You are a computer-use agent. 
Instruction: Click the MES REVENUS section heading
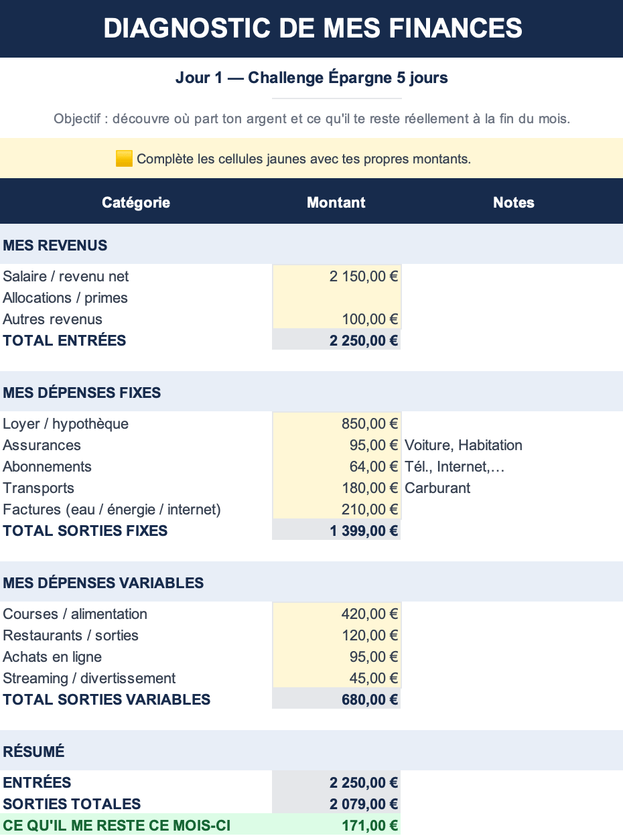[x=55, y=245]
